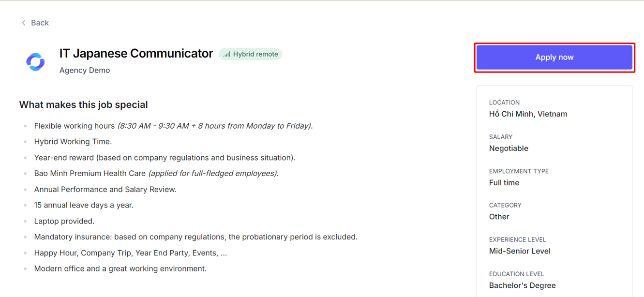Select the Bachelor's Degree education value

tap(522, 285)
